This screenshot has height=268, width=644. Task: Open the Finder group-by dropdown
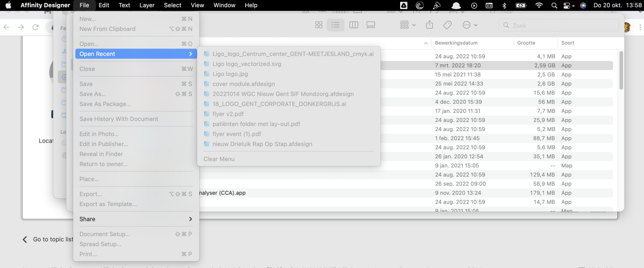tap(407, 25)
